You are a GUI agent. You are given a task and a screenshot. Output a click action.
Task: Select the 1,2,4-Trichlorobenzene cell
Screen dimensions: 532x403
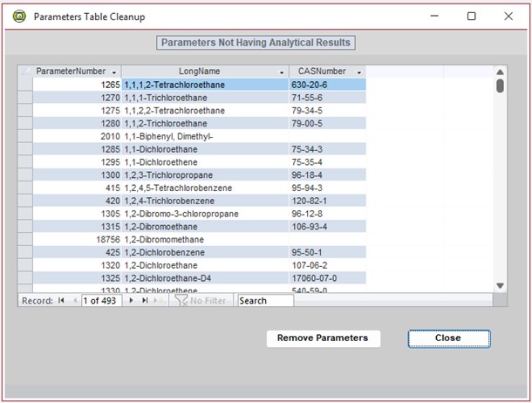[205, 201]
